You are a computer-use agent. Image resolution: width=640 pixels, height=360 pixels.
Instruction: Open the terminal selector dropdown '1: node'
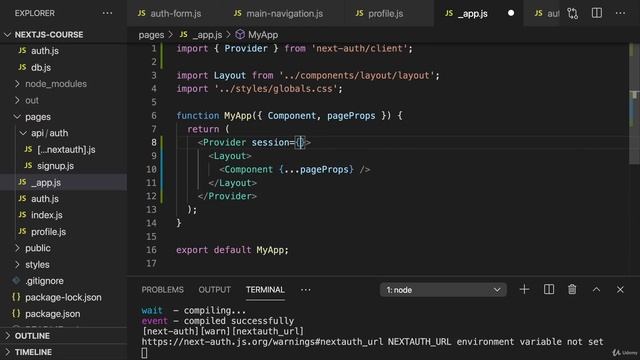click(x=443, y=290)
